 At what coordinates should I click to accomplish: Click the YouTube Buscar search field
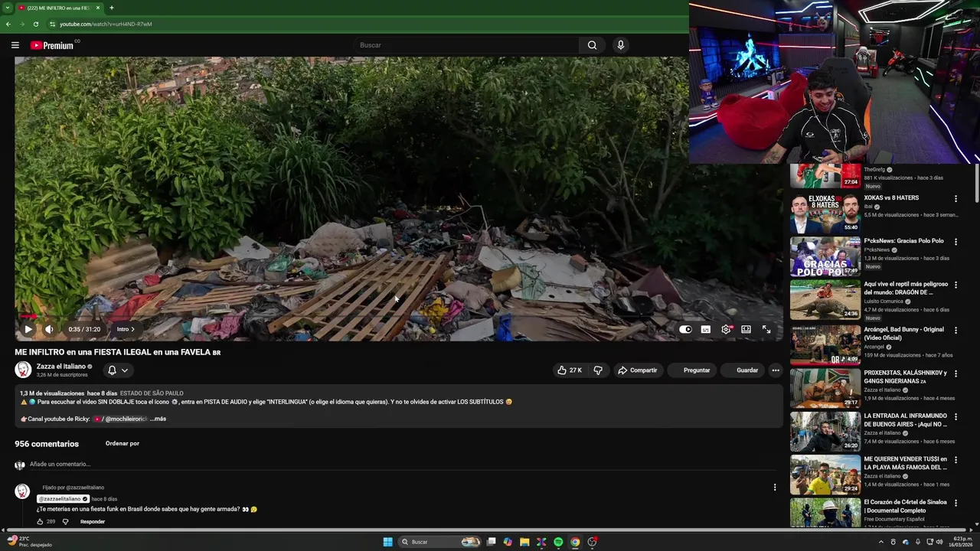pos(467,45)
